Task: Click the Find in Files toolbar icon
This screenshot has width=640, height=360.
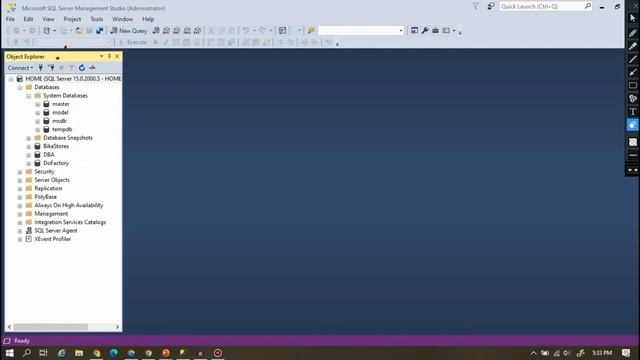Action: pyautogui.click(x=311, y=31)
